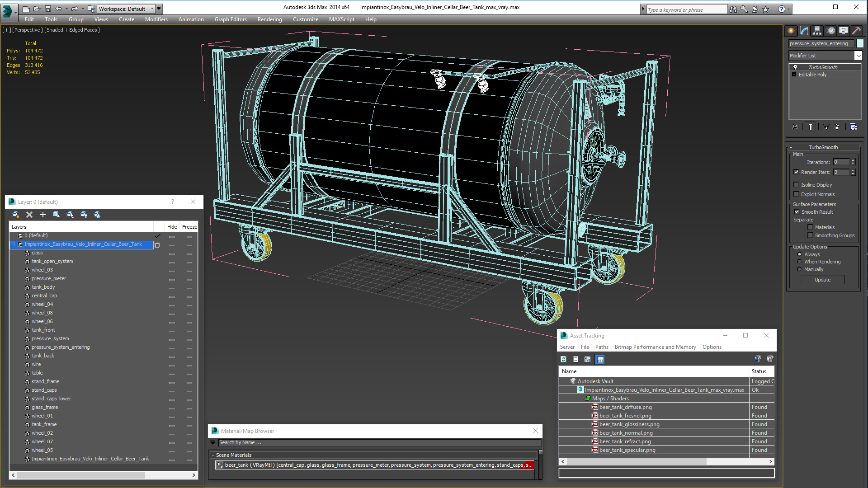
Task: Click Delete Layer X icon
Action: 29,215
